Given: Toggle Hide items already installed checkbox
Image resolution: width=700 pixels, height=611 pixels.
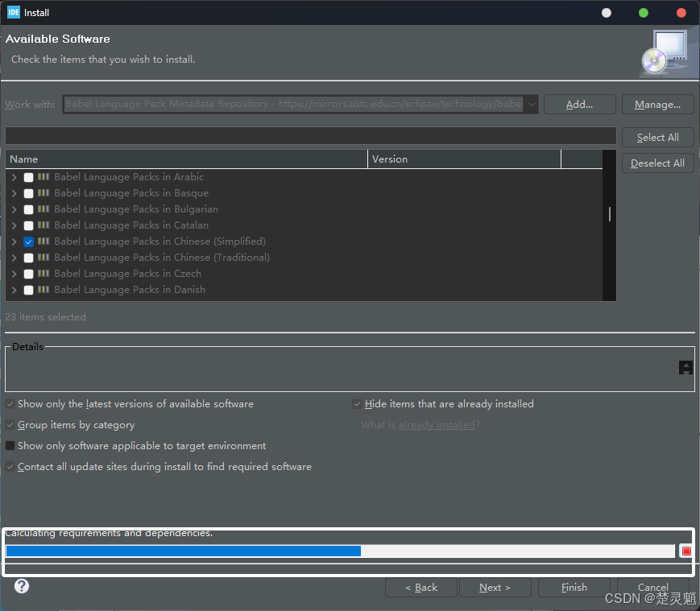Looking at the screenshot, I should (357, 404).
